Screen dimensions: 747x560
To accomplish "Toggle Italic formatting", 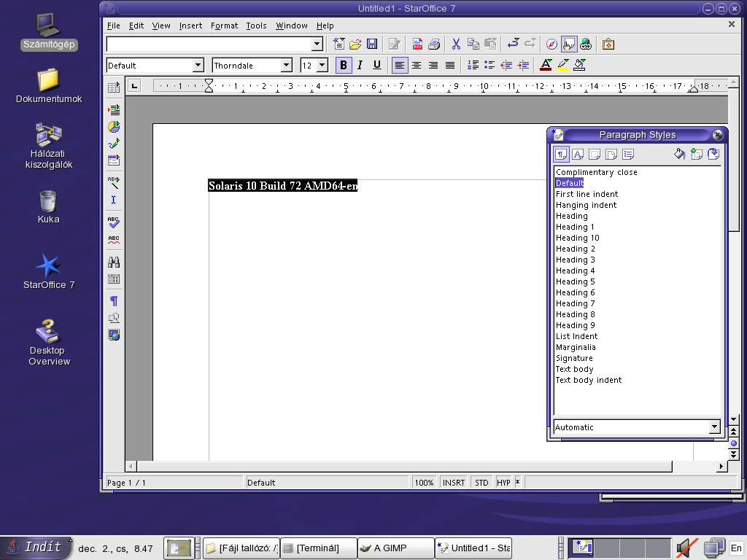I will [360, 65].
